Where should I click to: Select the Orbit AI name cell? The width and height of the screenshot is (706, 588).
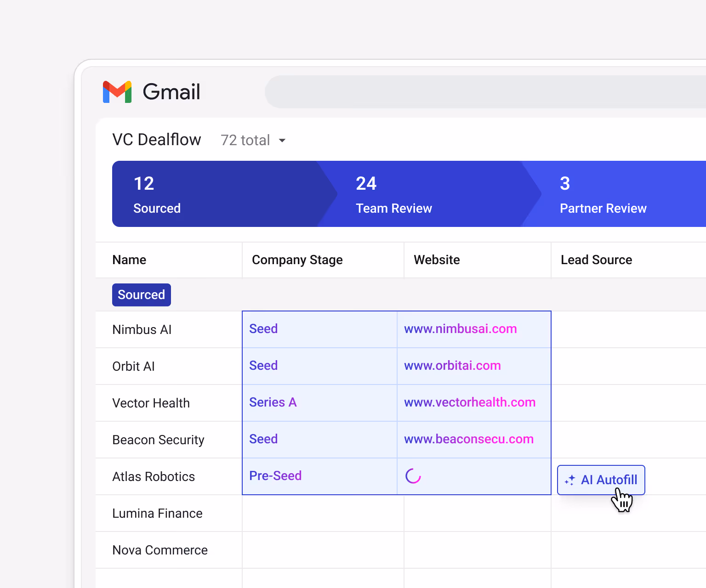point(169,367)
